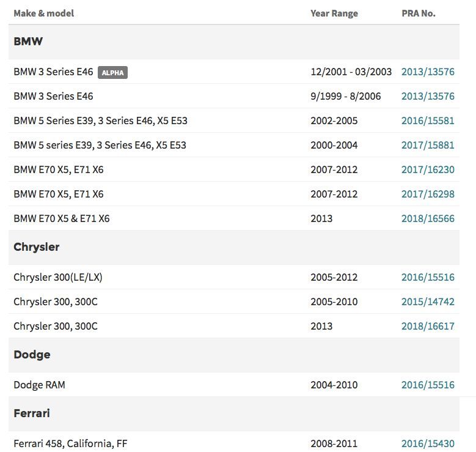Click 'BMW E70 X5 & E71 X6' model text
The width and height of the screenshot is (476, 452).
pyautogui.click(x=62, y=218)
